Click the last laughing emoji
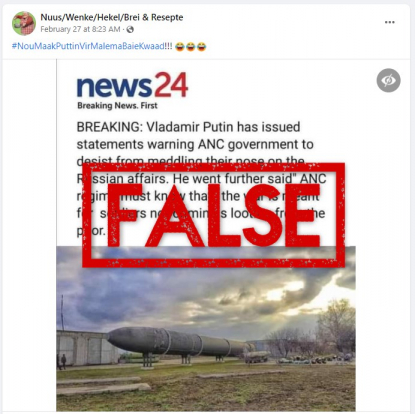415x414 pixels. pos(201,46)
